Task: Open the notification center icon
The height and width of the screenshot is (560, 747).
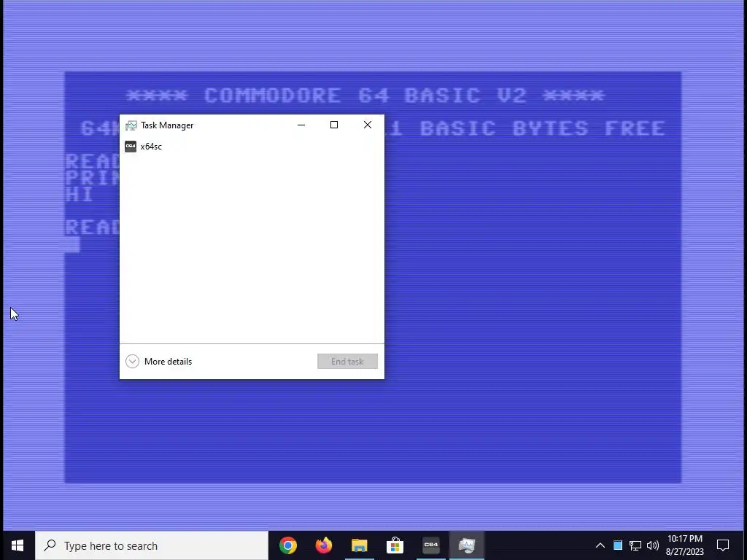Action: 723,545
